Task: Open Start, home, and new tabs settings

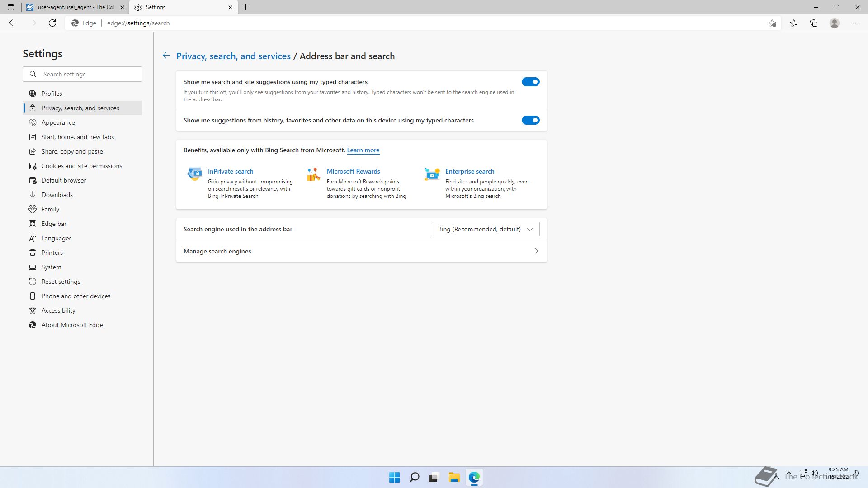Action: tap(82, 137)
